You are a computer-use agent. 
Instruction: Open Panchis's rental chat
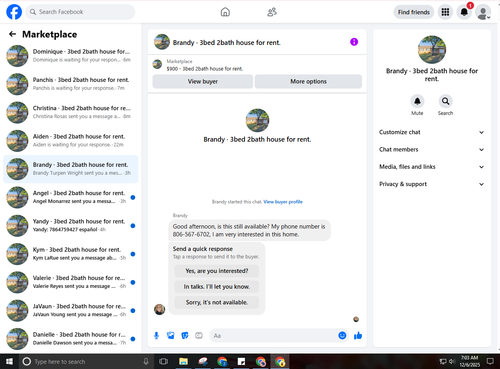point(71,84)
